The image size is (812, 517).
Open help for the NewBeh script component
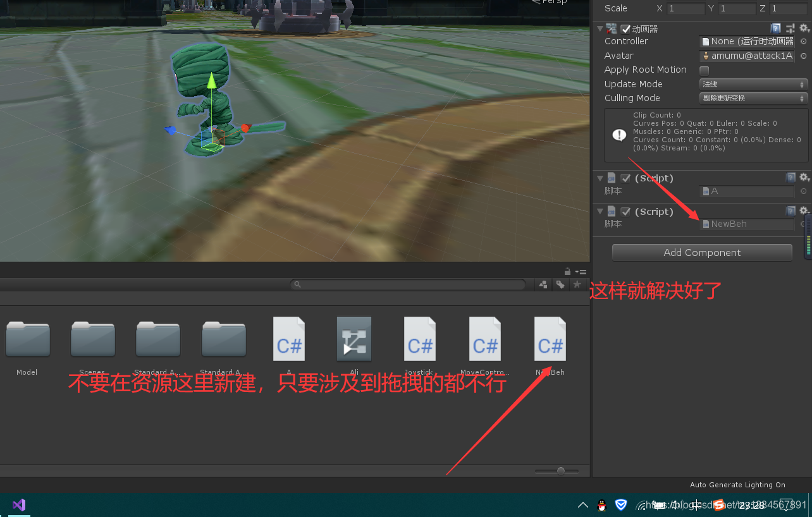pos(790,211)
